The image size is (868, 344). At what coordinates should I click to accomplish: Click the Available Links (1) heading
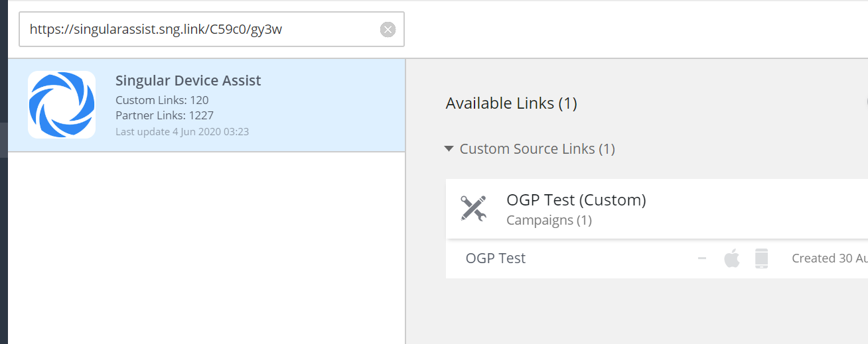[511, 103]
